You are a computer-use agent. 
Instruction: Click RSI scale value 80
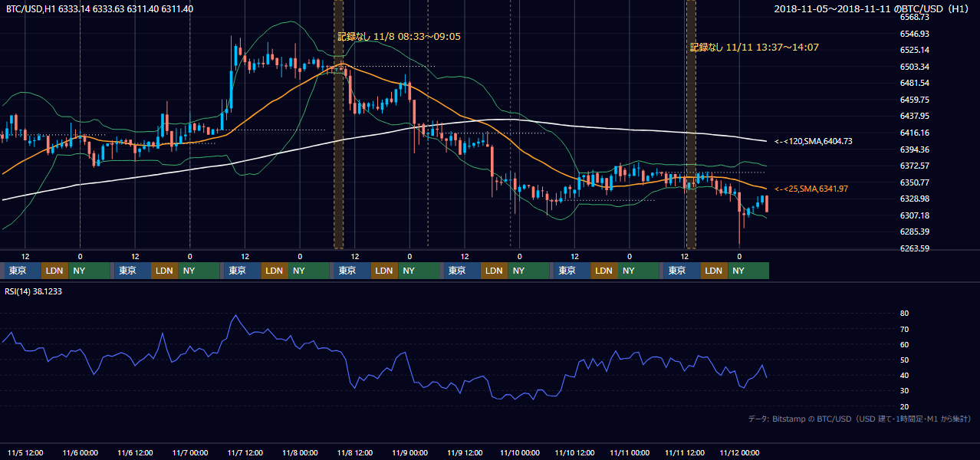coord(905,314)
